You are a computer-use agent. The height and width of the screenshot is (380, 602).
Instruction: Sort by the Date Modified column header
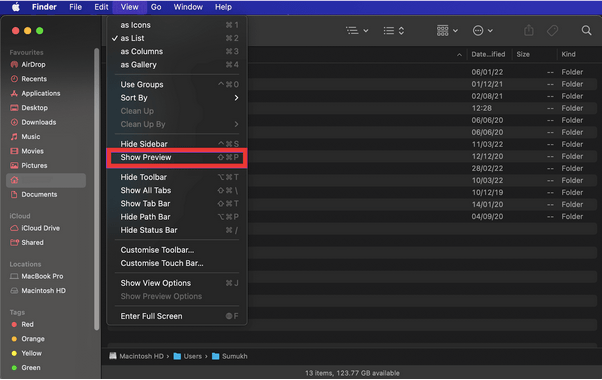click(x=488, y=55)
